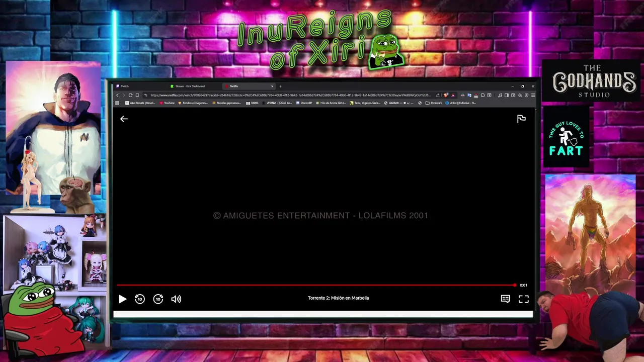Open the Brave Shields lion icon
644x362 pixels.
click(x=446, y=95)
